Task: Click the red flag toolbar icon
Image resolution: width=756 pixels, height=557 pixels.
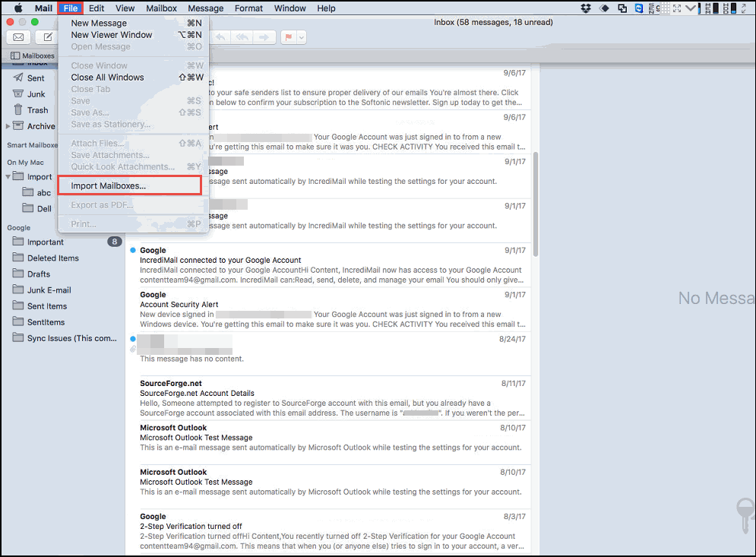Action: coord(288,37)
